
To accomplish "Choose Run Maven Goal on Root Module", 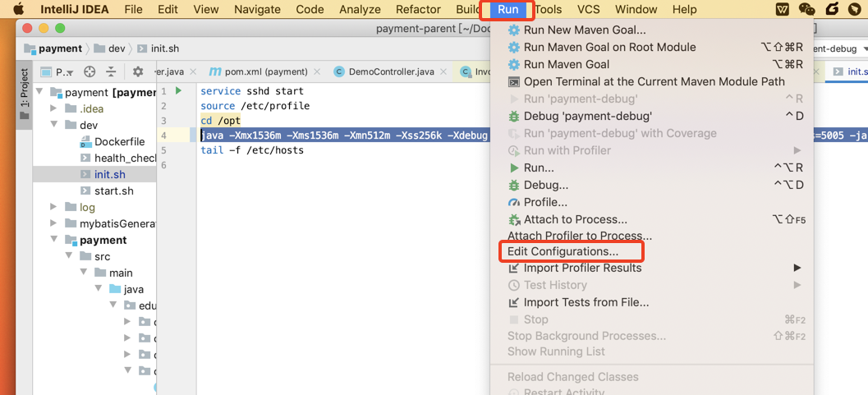I will pos(651,47).
